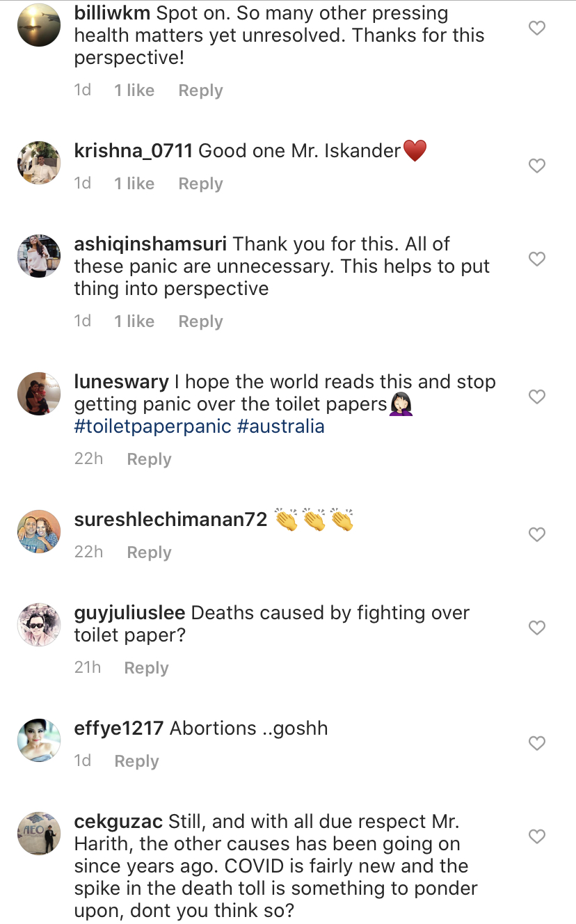Tap heart beside sureshlechimanan72's clapping comment
576x924 pixels.
[x=536, y=535]
